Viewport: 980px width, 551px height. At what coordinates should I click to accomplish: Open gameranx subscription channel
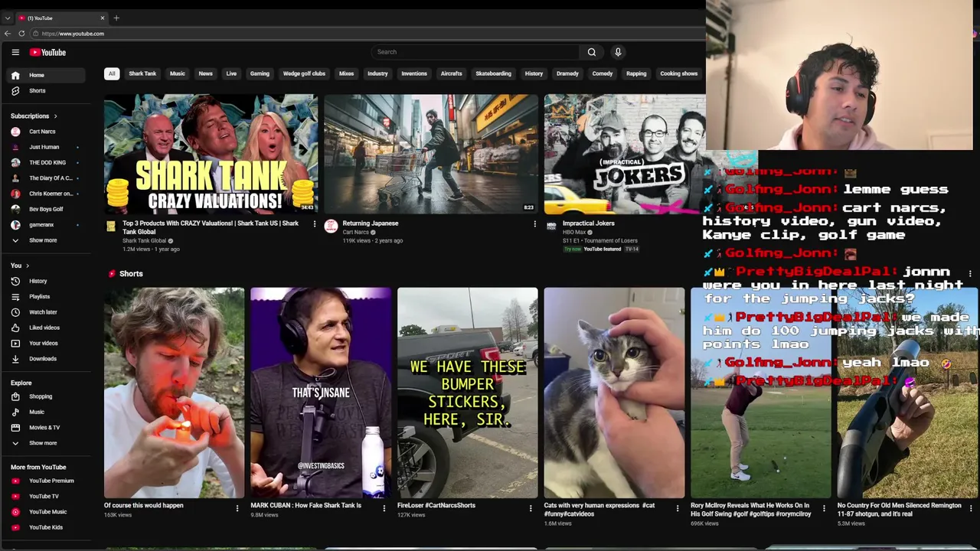47,224
